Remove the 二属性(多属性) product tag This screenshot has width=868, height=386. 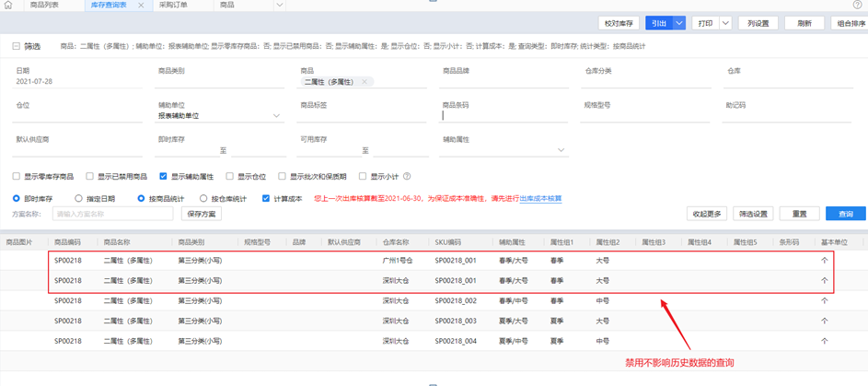[365, 82]
